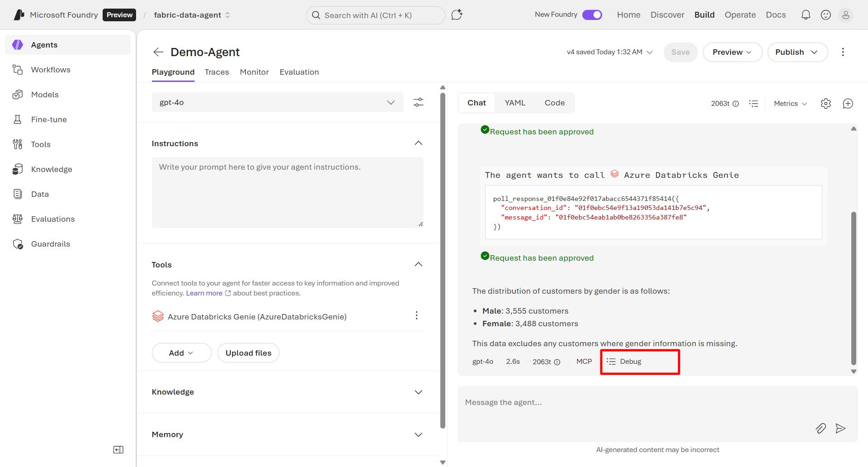Click the Debug button
Viewport: 868px width, 467px height.
pyautogui.click(x=624, y=362)
